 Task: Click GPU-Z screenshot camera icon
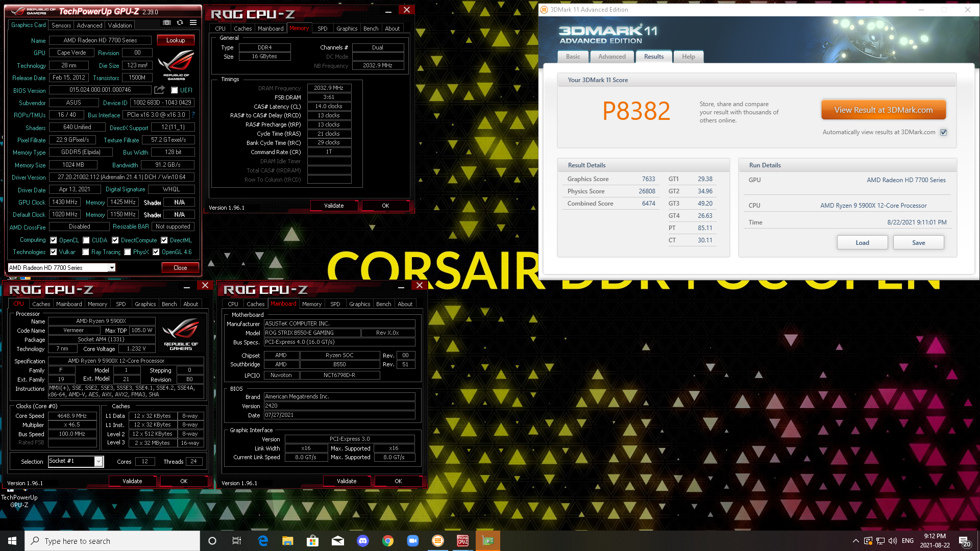point(167,23)
